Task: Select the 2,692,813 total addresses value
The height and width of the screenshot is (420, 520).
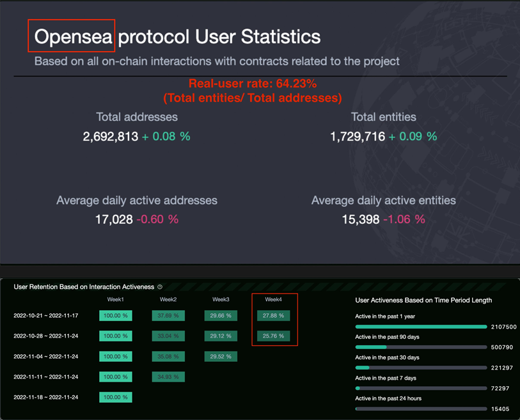Action: tap(111, 137)
